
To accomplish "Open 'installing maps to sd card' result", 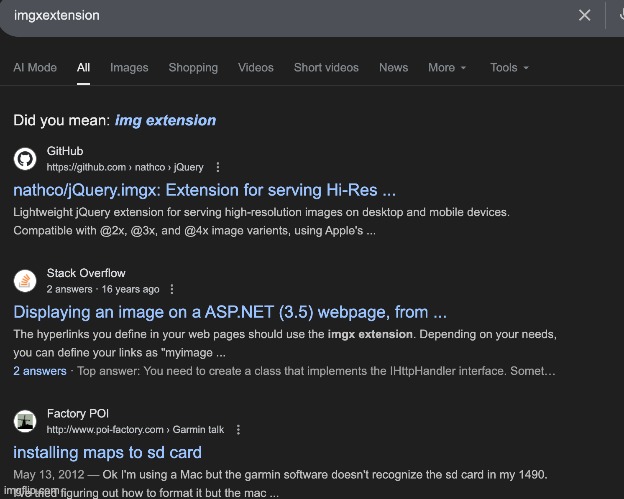I will 107,452.
